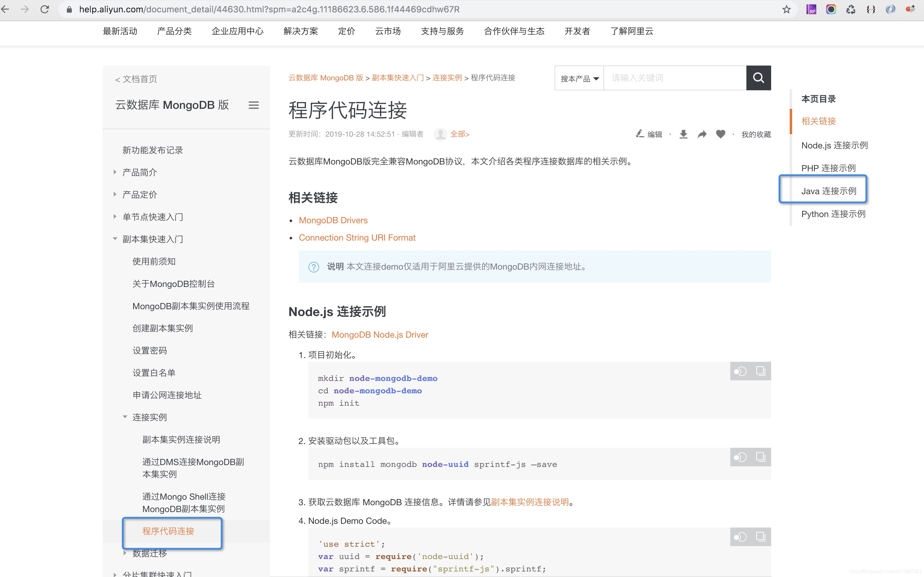Collapse the 副本集快速入门 tree node

point(114,239)
